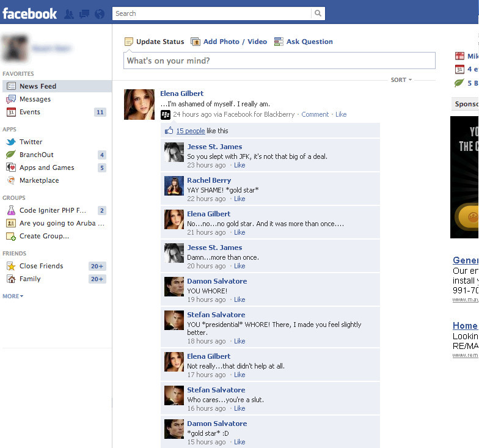The width and height of the screenshot is (479, 448).
Task: Open Rachel Berry's profile name
Action: 209,180
